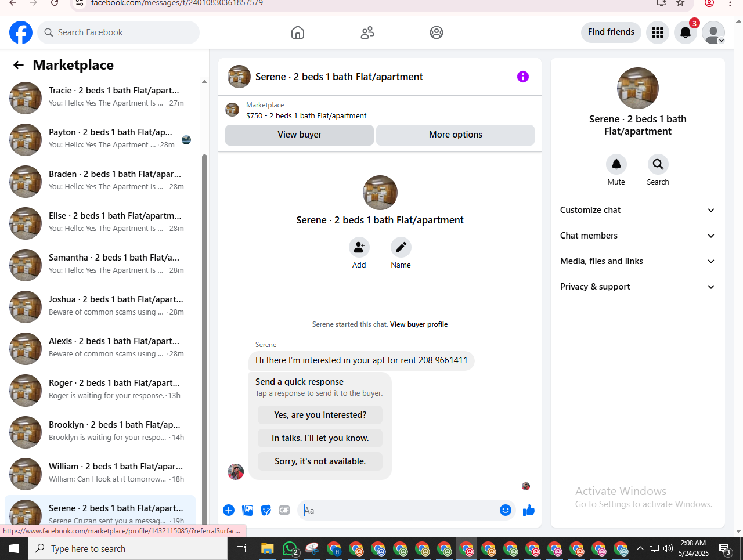Open Tracie's conversation
The width and height of the screenshot is (743, 560).
pyautogui.click(x=100, y=98)
